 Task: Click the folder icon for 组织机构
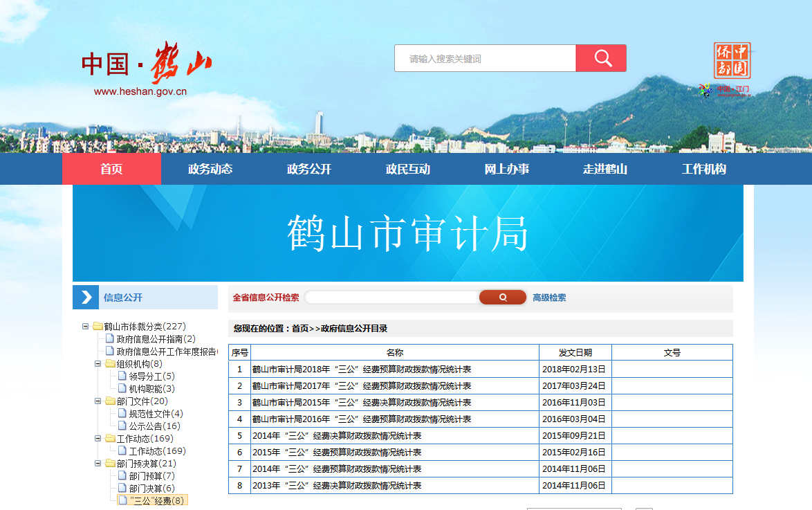110,364
